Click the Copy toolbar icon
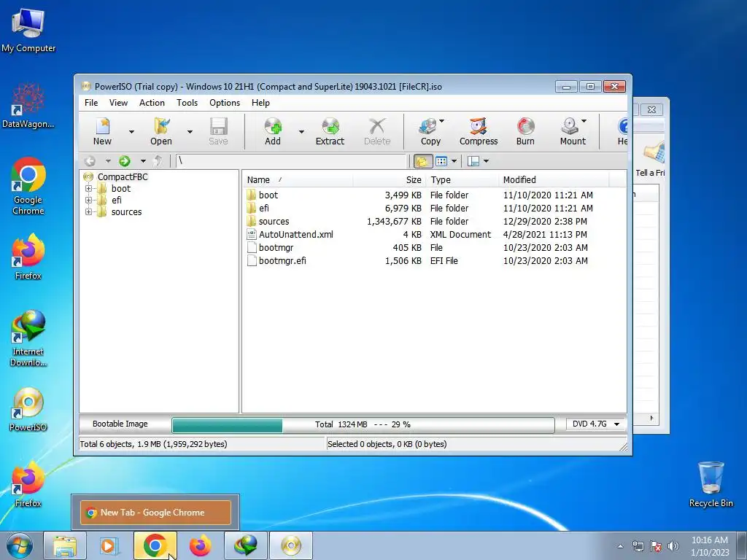 [x=430, y=131]
